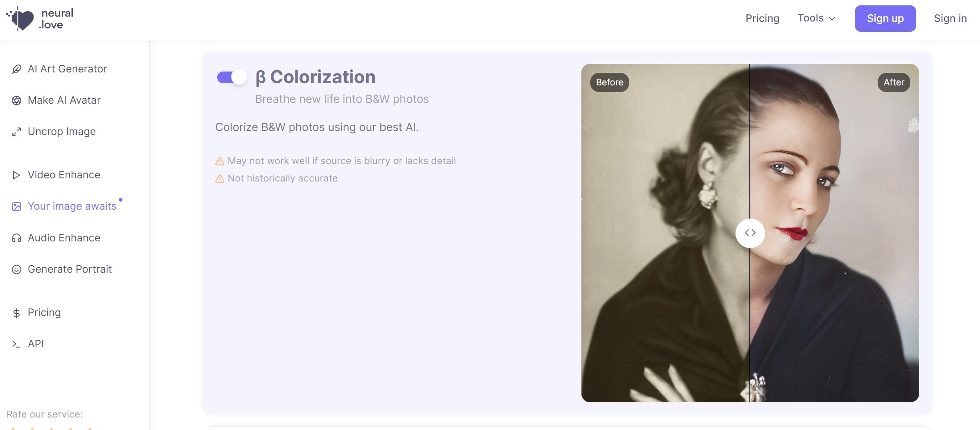Click the Before label on the photo
The width and height of the screenshot is (980, 430).
(x=610, y=82)
